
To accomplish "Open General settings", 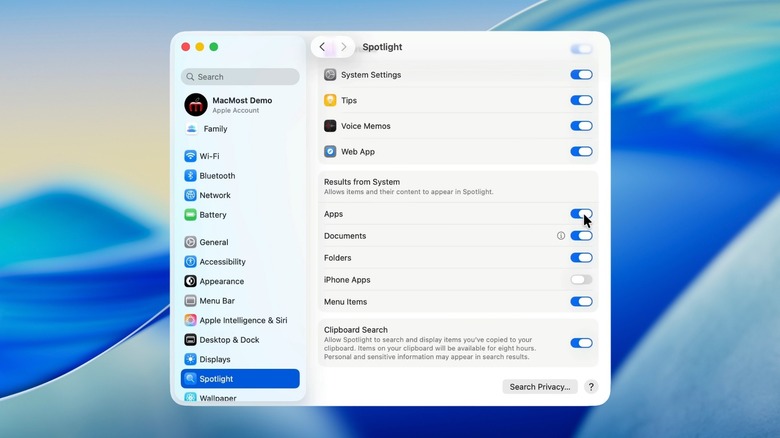I will pos(240,242).
